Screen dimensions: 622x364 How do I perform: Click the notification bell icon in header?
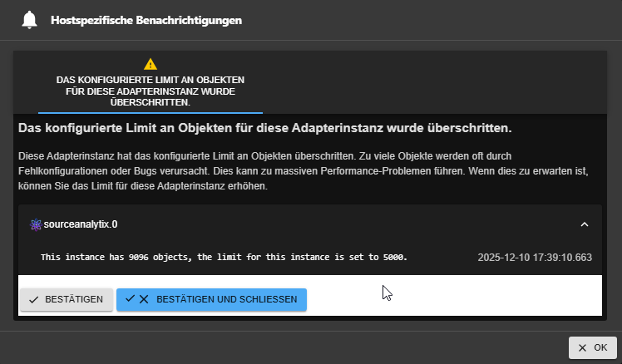pyautogui.click(x=29, y=20)
